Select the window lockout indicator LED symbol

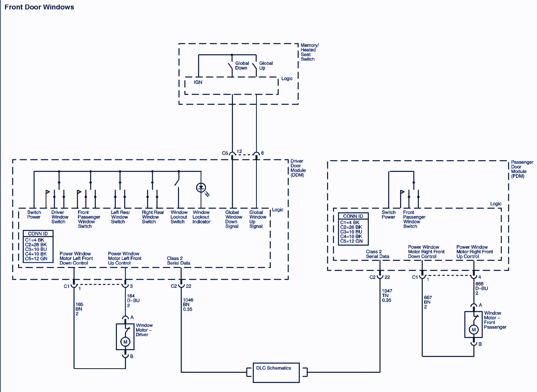[201, 187]
